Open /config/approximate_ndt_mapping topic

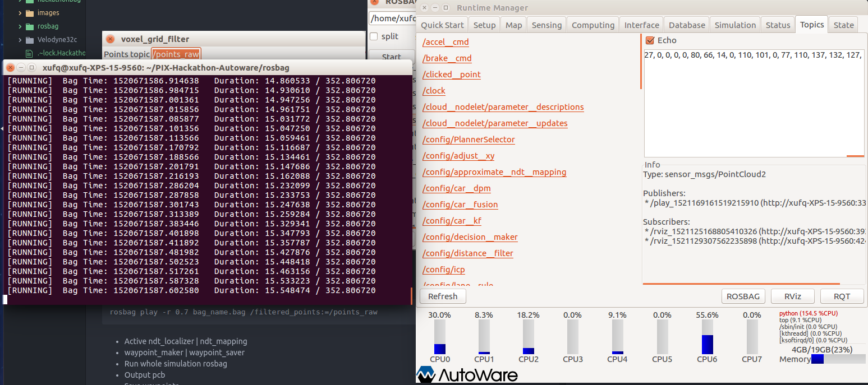coord(494,172)
